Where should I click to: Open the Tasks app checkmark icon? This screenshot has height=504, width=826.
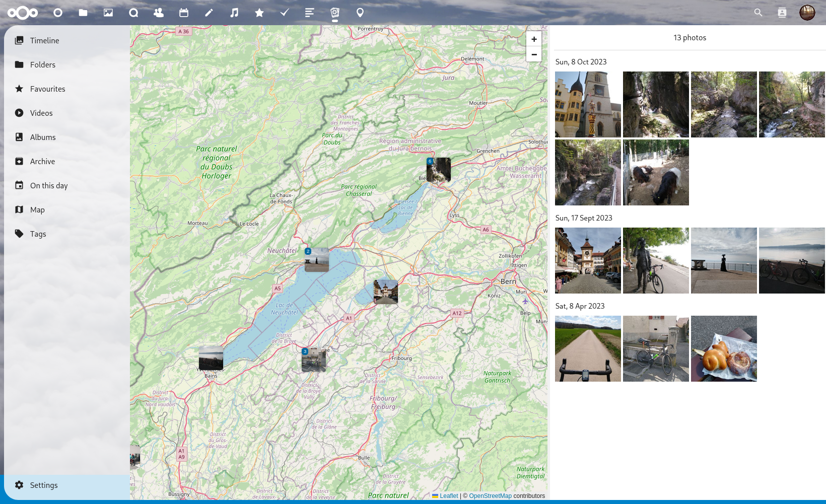[x=285, y=13]
